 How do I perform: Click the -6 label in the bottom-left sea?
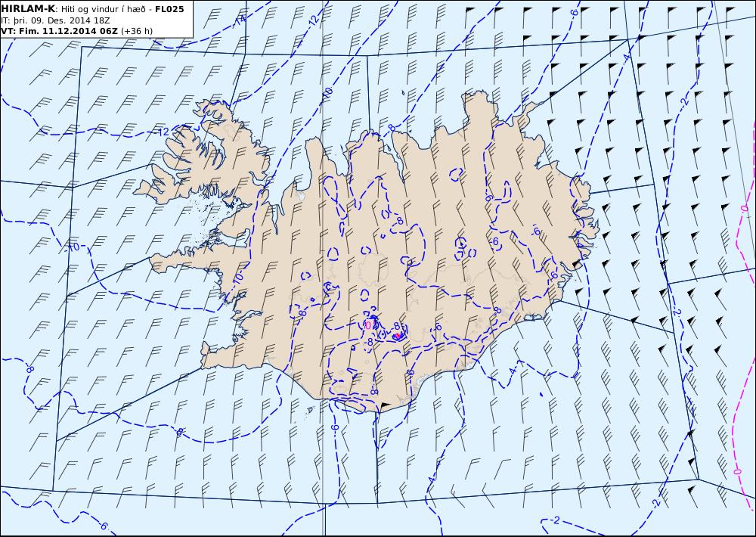click(103, 526)
